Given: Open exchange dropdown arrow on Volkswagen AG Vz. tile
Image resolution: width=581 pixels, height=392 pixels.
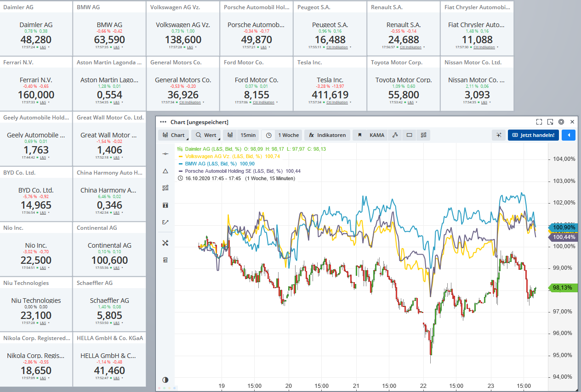Looking at the screenshot, I should coord(196,47).
